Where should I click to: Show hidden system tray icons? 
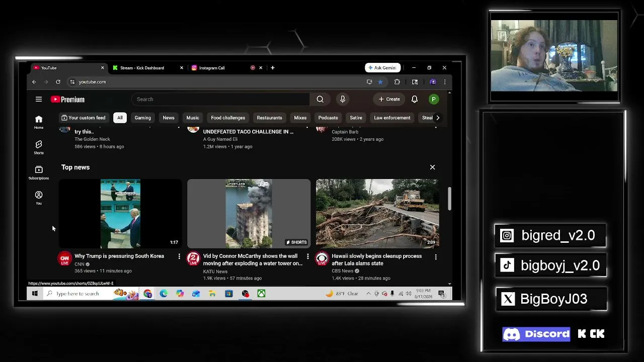point(368,294)
